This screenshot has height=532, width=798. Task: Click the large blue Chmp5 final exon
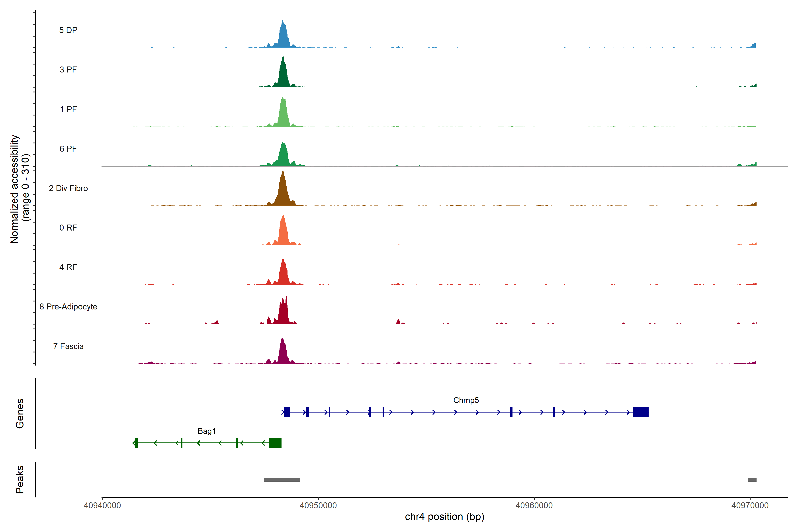641,412
